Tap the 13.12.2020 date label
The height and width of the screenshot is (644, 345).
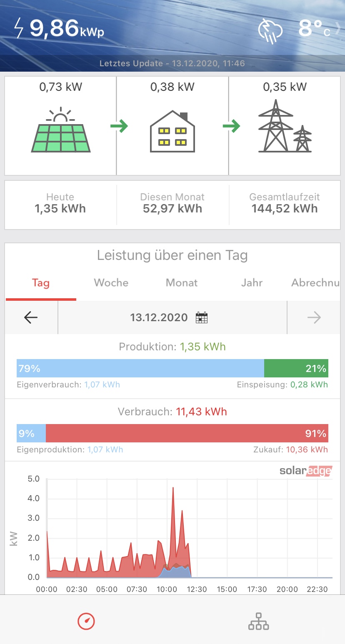(x=159, y=317)
